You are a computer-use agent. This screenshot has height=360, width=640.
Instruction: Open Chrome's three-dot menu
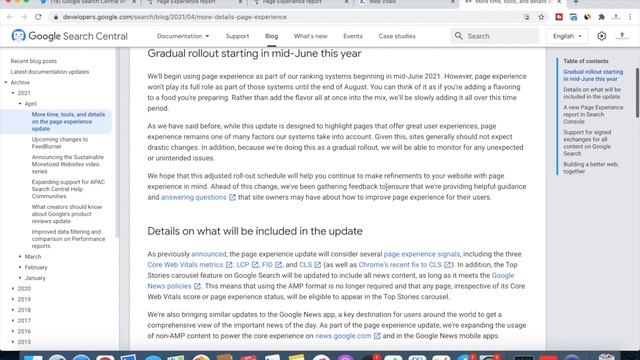click(x=631, y=17)
